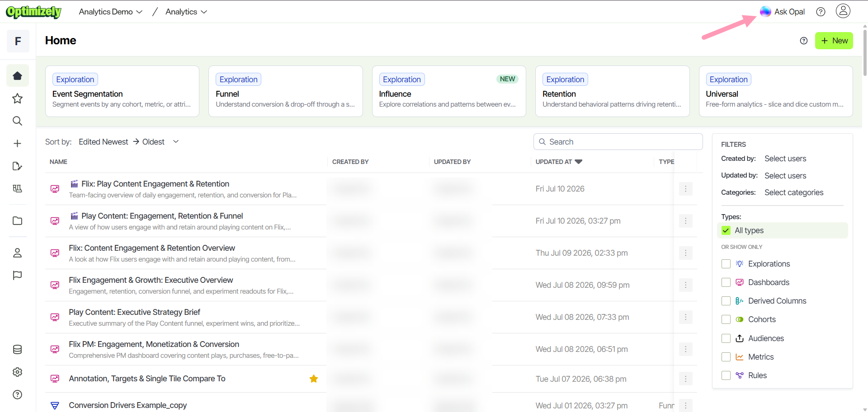The height and width of the screenshot is (412, 868).
Task: Open the Select categories dropdown
Action: (x=794, y=192)
